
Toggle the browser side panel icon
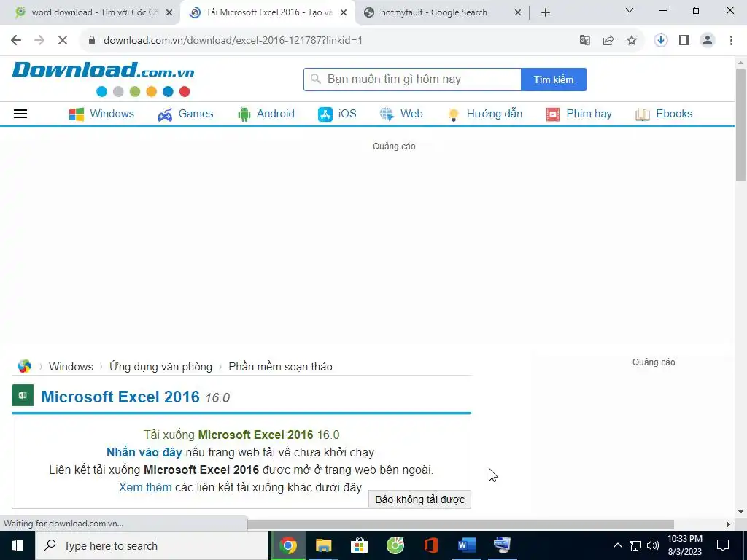(684, 41)
